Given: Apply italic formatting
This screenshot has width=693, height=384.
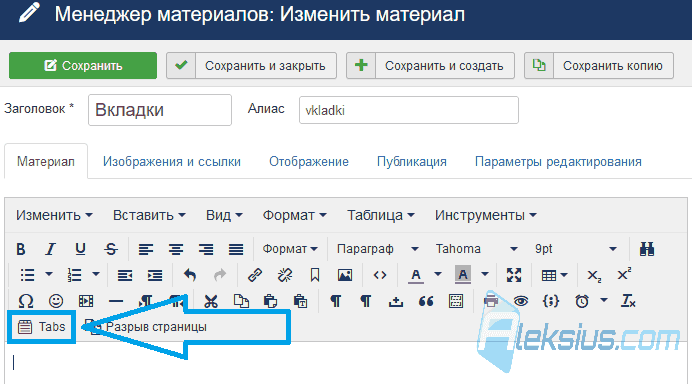Looking at the screenshot, I should coord(50,249).
